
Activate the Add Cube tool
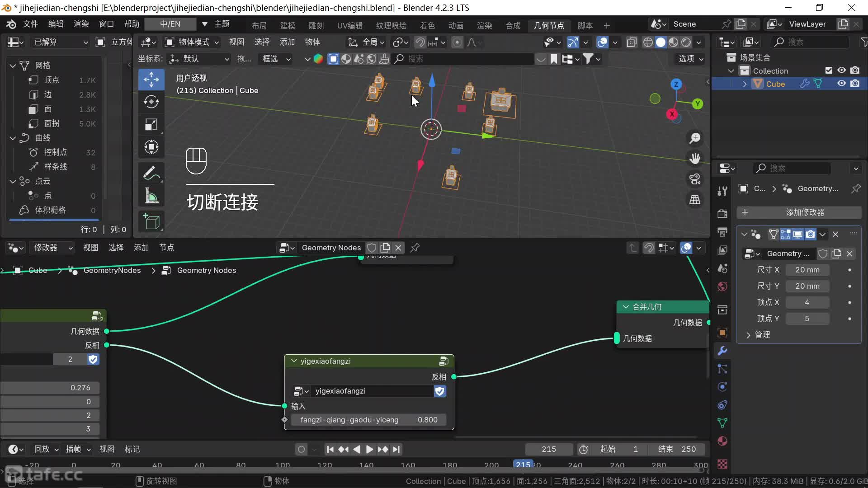point(151,221)
